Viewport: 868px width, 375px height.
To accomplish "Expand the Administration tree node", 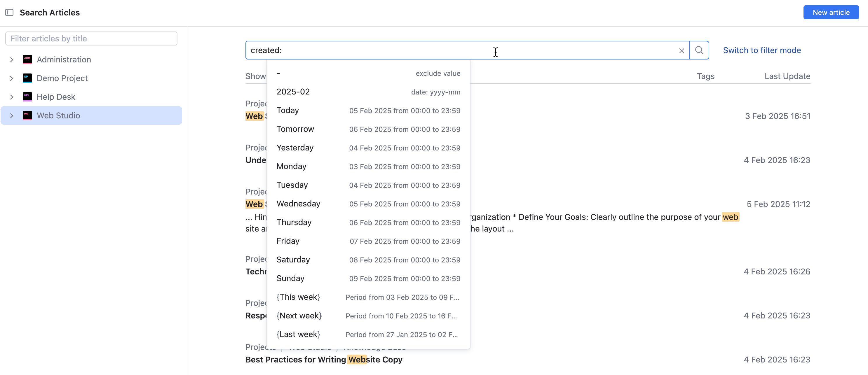I will click(12, 59).
